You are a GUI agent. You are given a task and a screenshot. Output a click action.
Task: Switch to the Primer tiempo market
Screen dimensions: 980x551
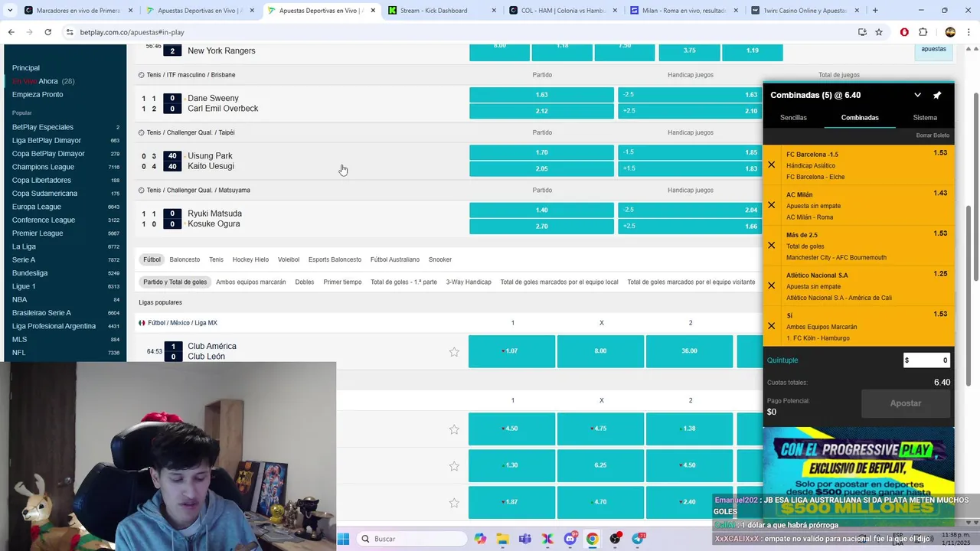point(342,282)
